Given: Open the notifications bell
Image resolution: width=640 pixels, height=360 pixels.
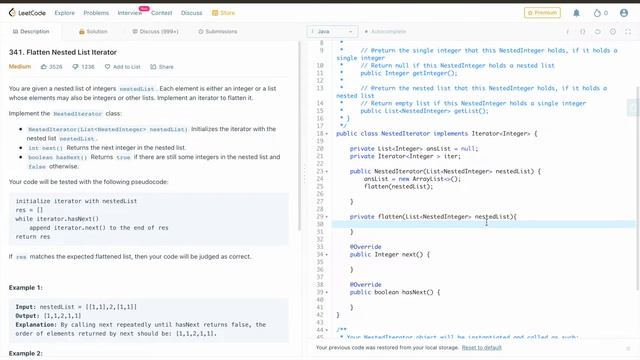Looking at the screenshot, I should tap(576, 13).
